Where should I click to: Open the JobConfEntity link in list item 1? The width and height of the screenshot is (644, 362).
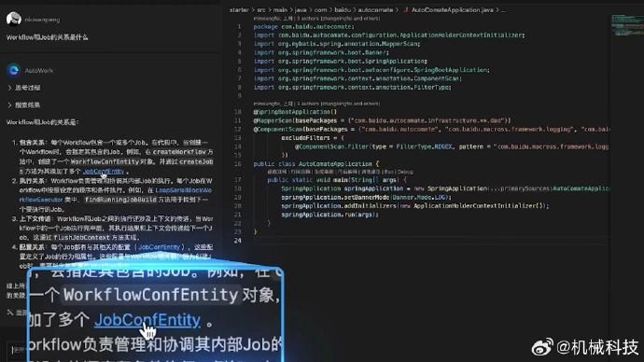[103, 171]
